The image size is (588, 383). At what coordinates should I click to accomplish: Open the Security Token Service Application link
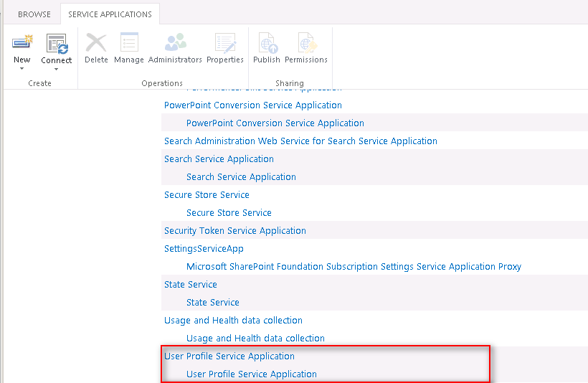[x=235, y=231]
